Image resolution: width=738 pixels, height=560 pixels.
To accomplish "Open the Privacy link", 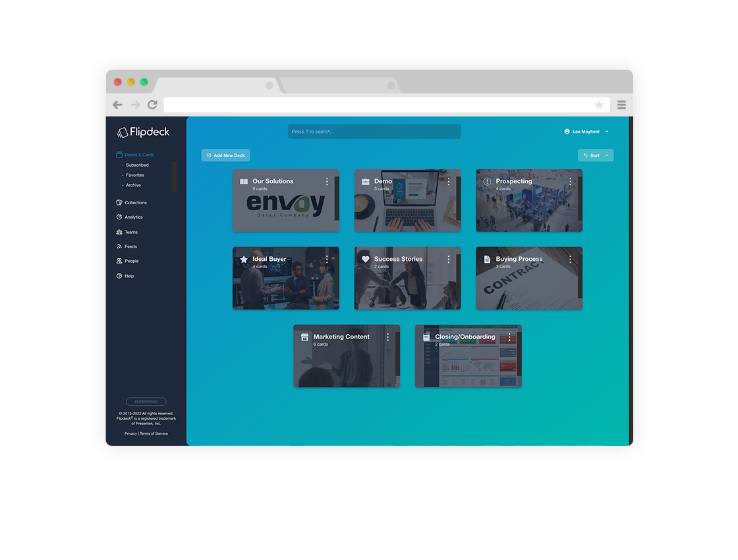I will pyautogui.click(x=130, y=434).
